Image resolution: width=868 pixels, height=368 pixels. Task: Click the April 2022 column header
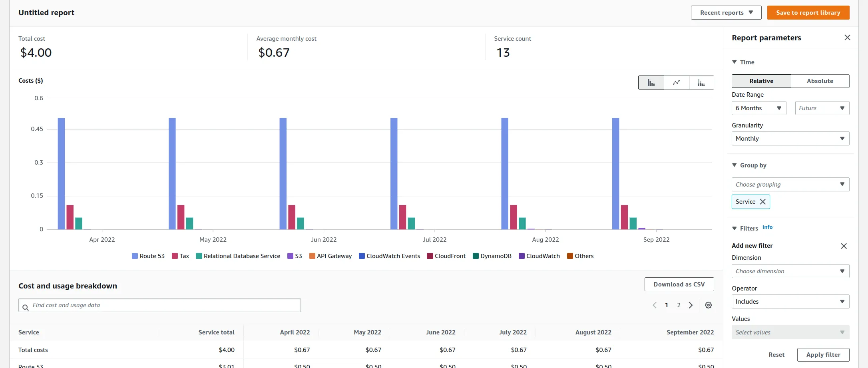pyautogui.click(x=295, y=332)
